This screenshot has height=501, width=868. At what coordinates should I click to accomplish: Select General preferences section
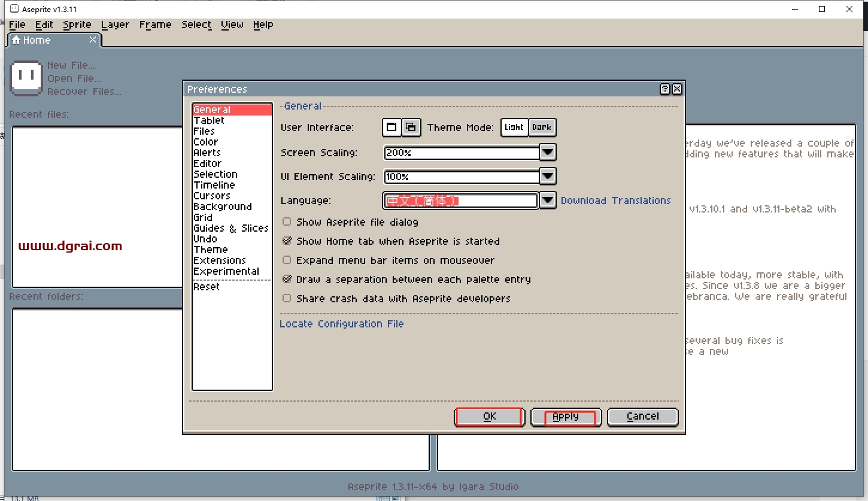232,110
